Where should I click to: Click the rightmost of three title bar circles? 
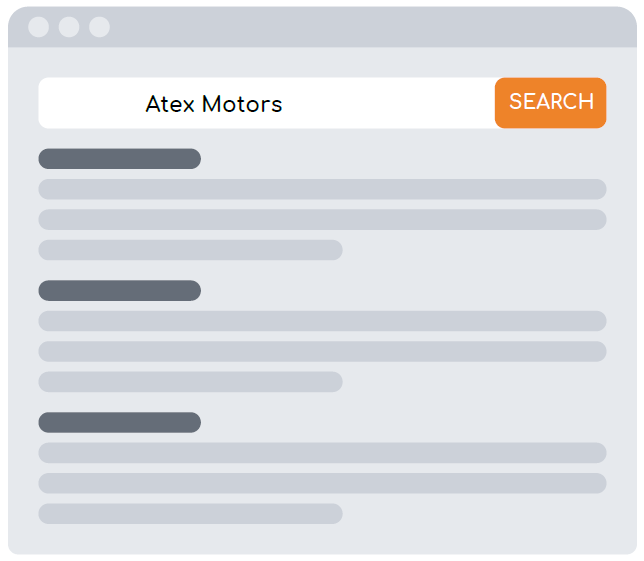(99, 27)
